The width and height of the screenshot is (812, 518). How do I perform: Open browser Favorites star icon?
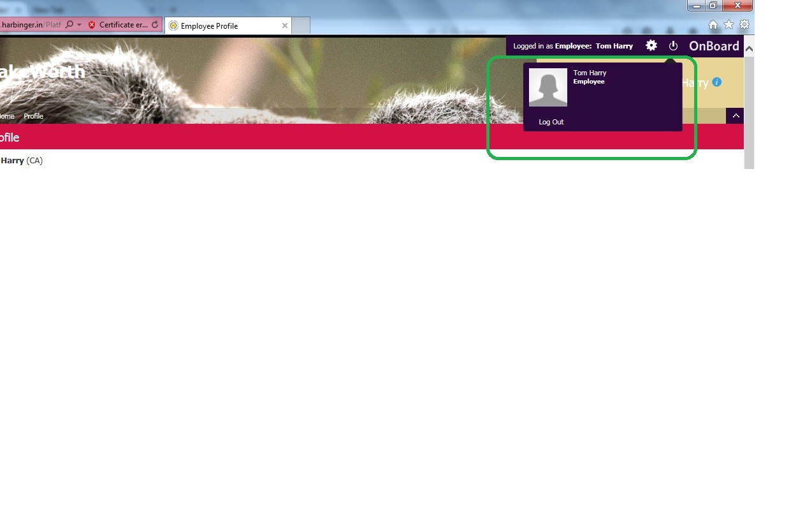pos(729,25)
